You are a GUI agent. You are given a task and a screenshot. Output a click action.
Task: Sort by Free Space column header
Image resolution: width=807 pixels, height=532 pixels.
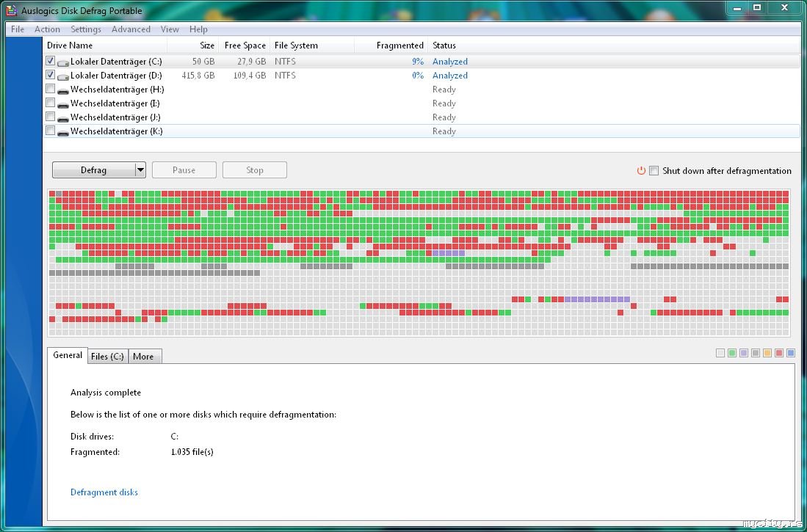click(245, 45)
